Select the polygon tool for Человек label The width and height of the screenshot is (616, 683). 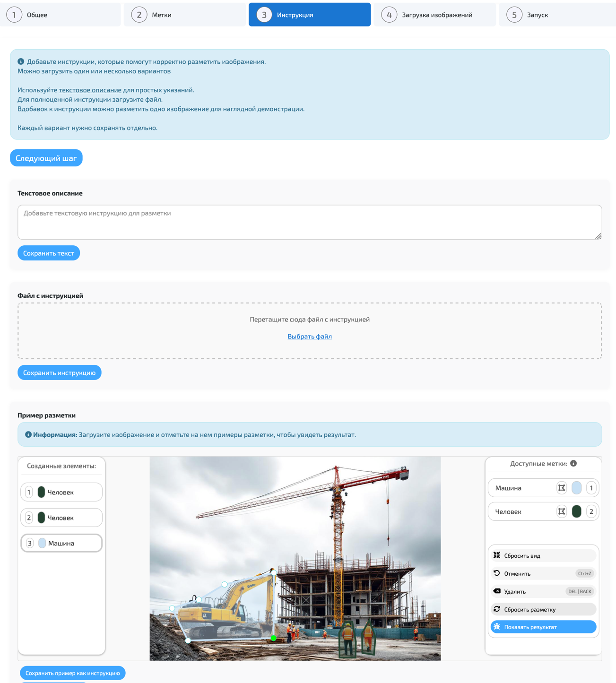click(561, 511)
